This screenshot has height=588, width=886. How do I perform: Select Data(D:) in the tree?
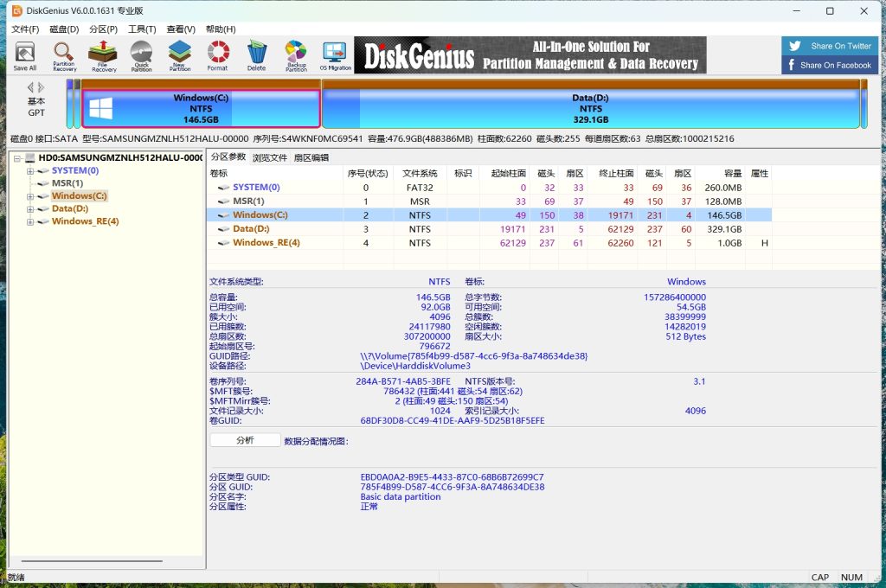(70, 208)
